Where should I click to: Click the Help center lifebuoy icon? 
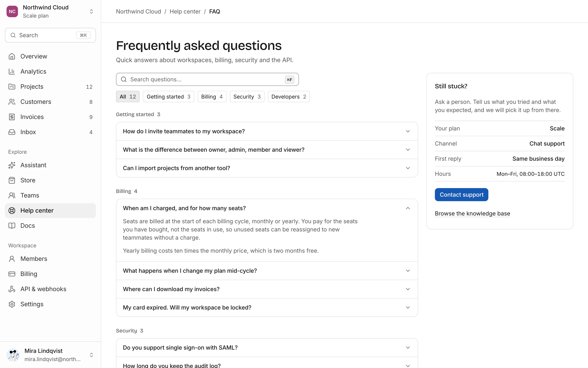12,211
